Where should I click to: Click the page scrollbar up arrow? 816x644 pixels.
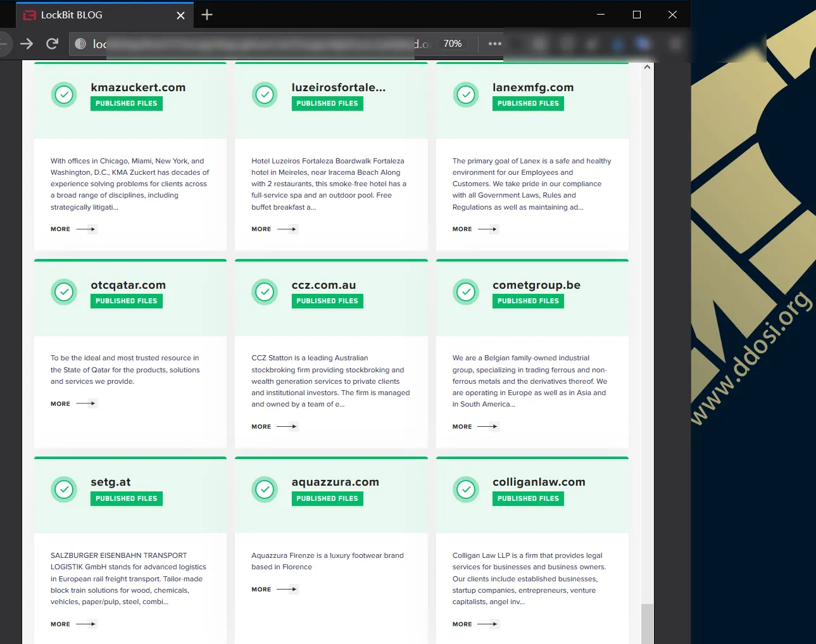click(647, 67)
